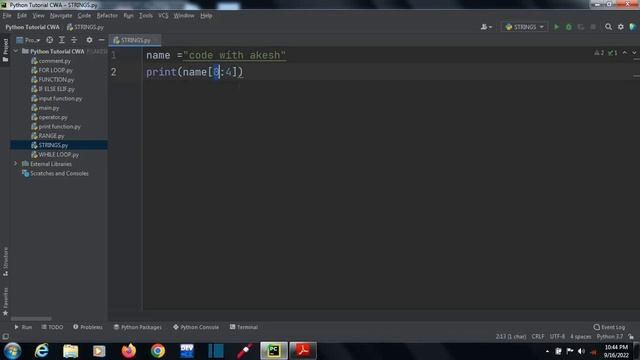Viewport: 640px width, 360px height.
Task: Expand the External Libraries node
Action: tap(16, 164)
